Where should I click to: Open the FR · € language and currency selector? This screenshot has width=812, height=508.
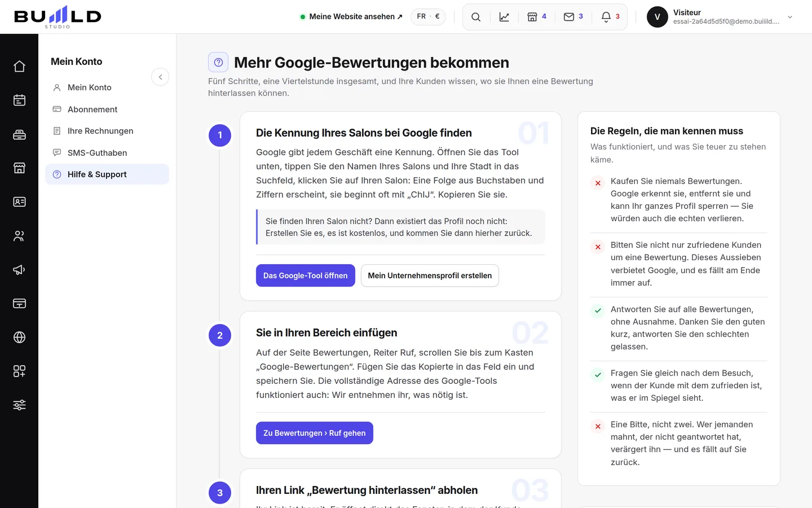[x=428, y=17]
